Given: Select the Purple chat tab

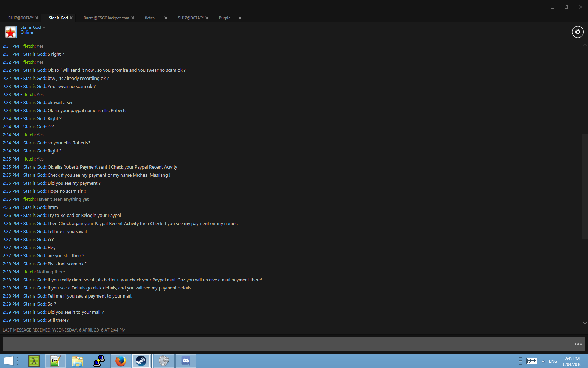Looking at the screenshot, I should pyautogui.click(x=225, y=18).
